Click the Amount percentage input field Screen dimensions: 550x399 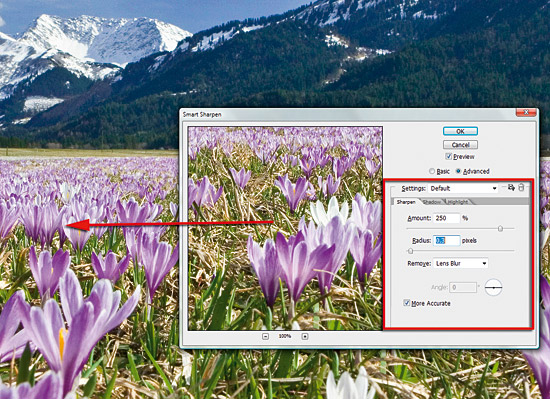point(446,218)
